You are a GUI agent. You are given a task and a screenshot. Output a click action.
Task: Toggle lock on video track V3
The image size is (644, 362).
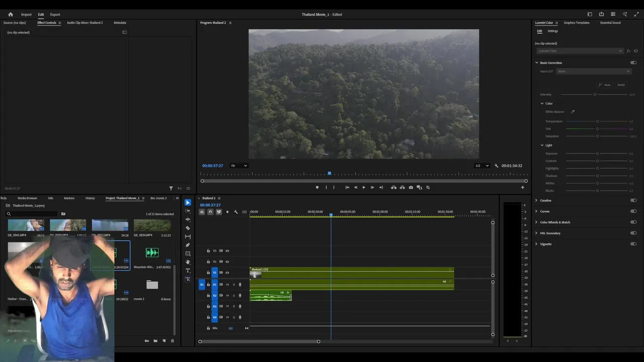pos(208,251)
